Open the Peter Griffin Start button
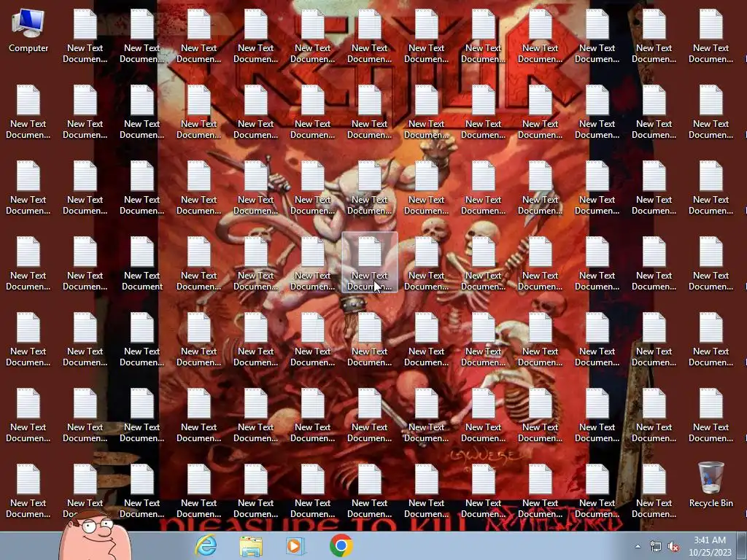Viewport: 747px width, 560px height. pos(94,534)
